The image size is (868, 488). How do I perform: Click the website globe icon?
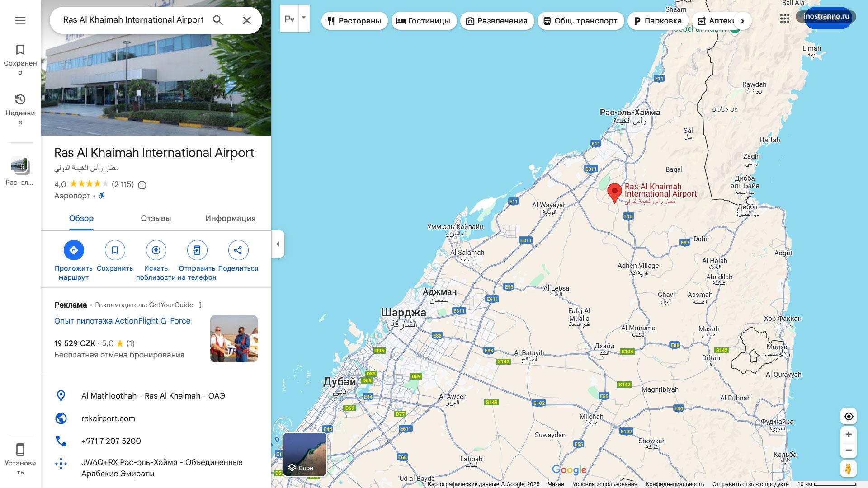[61, 418]
